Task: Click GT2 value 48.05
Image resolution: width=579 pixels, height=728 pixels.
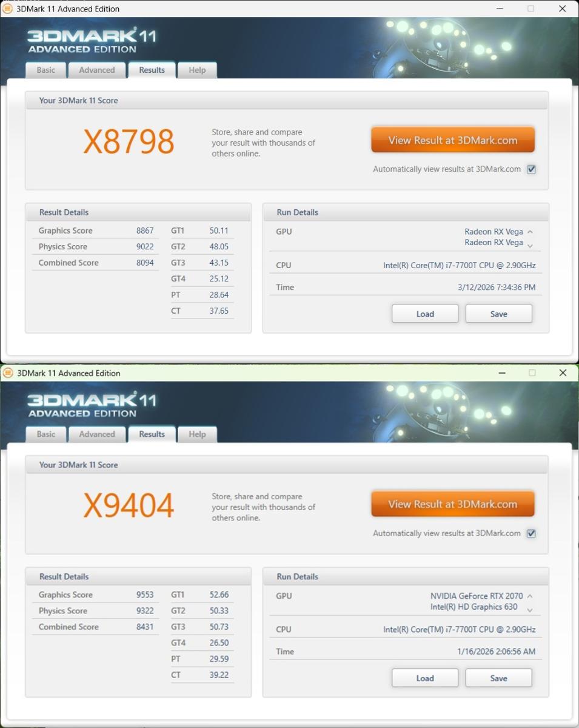Action: (219, 246)
